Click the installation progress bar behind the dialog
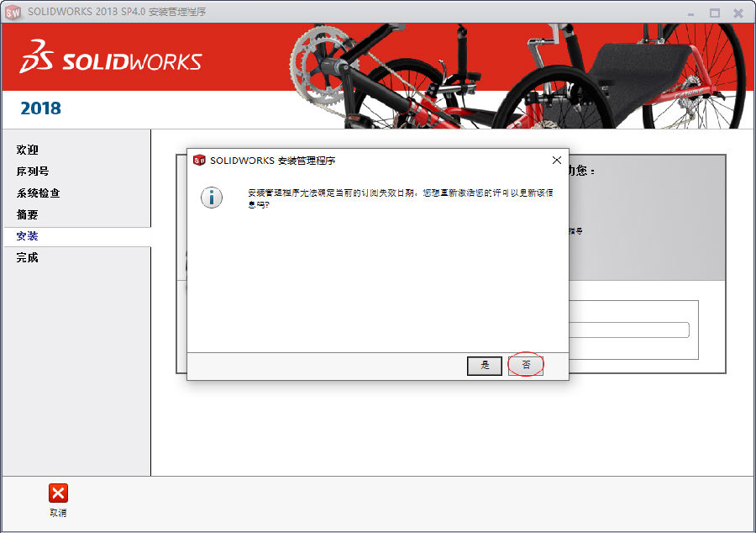756x533 pixels. click(629, 330)
